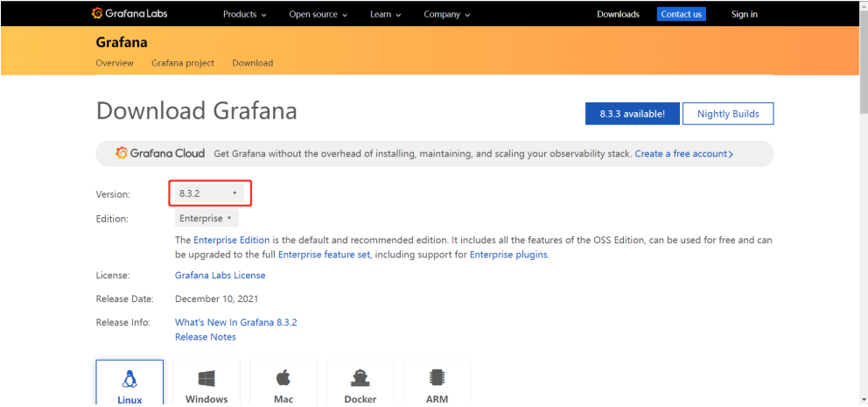
Task: Click the Grafana Cloud logo
Action: [160, 153]
